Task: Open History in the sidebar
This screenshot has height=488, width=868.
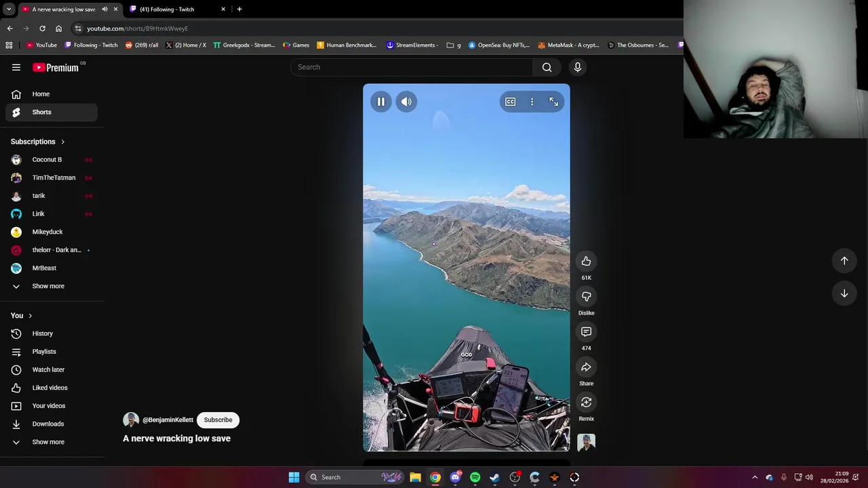Action: point(52,333)
